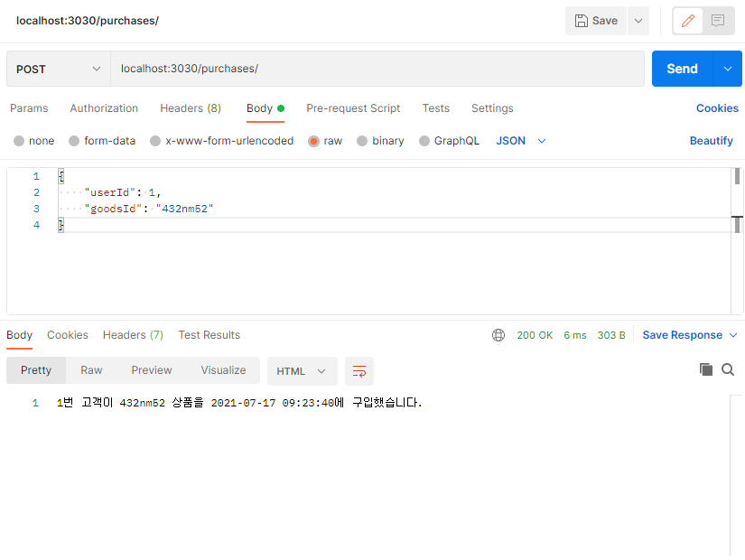The height and width of the screenshot is (560, 745).
Task: Select the request Body tab
Action: click(265, 108)
